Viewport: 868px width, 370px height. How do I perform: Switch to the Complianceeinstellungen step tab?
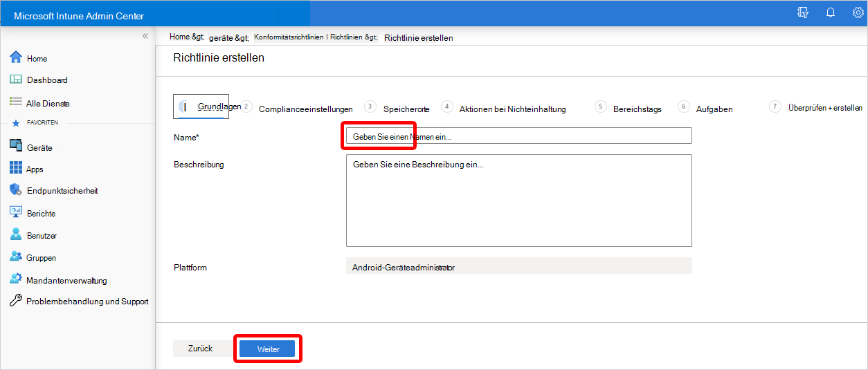point(305,109)
